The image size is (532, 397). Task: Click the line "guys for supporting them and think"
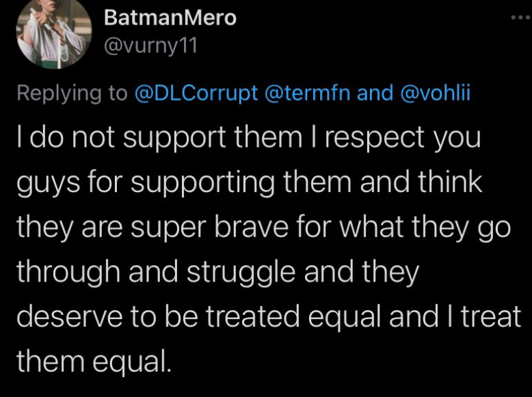(x=250, y=184)
